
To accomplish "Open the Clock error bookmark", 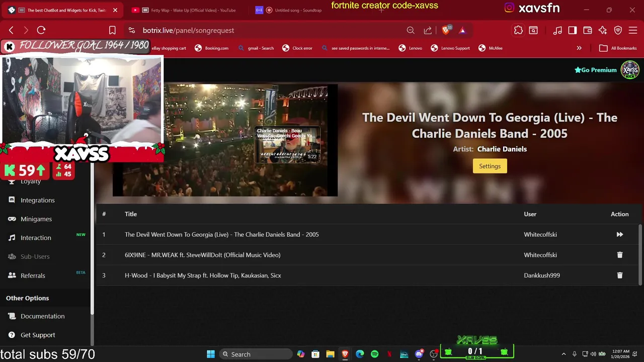I will click(x=297, y=48).
